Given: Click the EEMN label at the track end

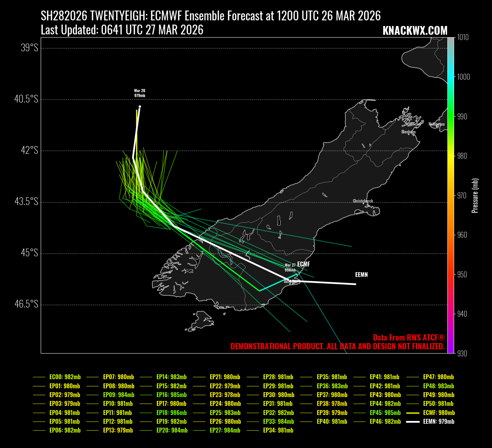Looking at the screenshot, I should pyautogui.click(x=361, y=275).
